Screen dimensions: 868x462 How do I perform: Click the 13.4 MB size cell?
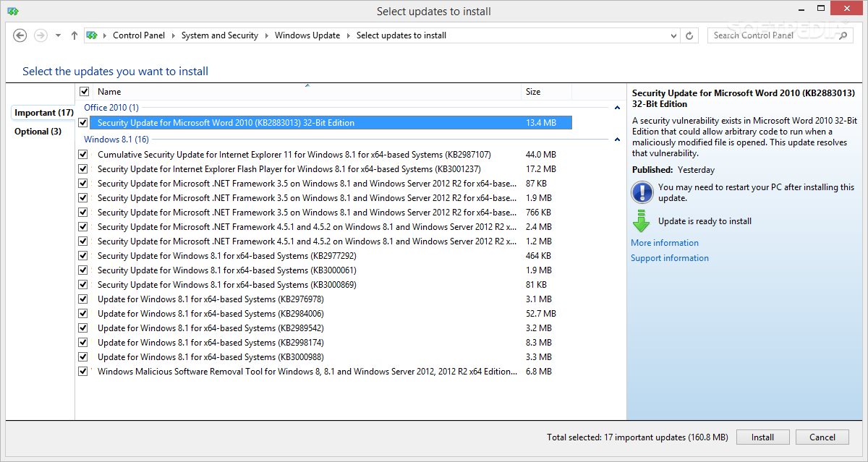click(x=541, y=123)
